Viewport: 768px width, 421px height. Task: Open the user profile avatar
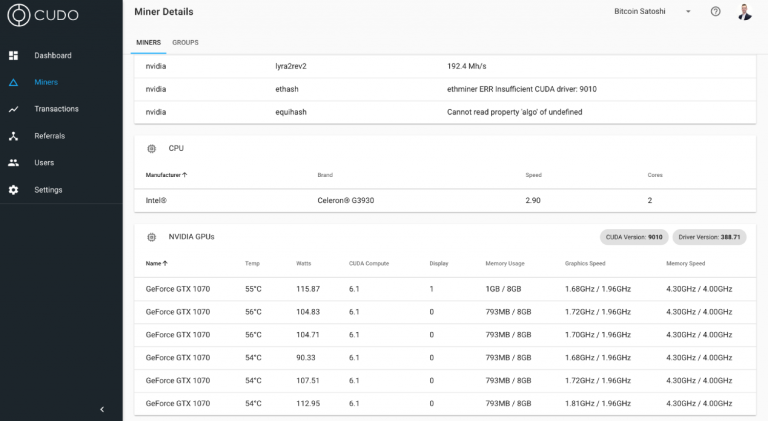pyautogui.click(x=744, y=12)
